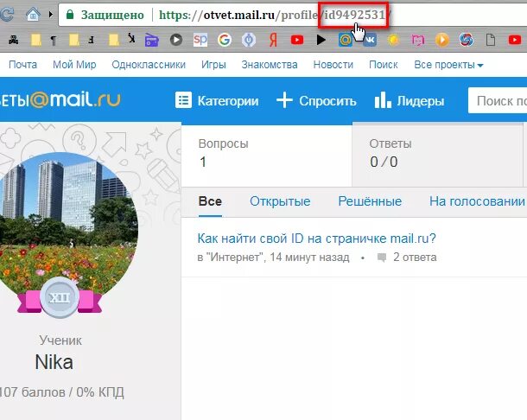Switch to the Решённые tab
This screenshot has height=420, width=527.
pyautogui.click(x=370, y=201)
